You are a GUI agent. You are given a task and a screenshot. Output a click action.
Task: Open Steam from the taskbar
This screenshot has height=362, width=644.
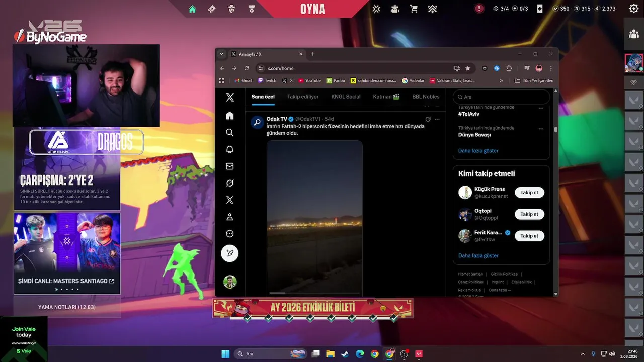[x=345, y=354]
